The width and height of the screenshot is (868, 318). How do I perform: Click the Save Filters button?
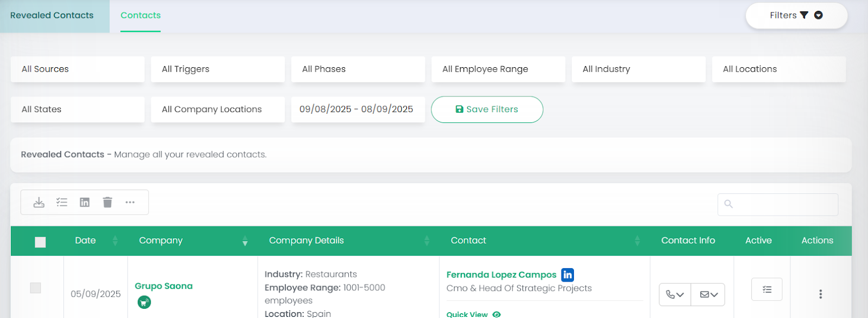[x=487, y=109]
